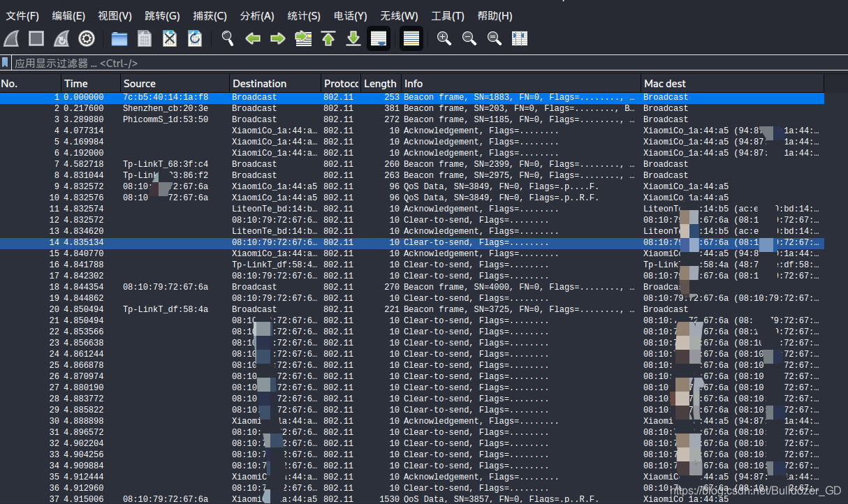Select packet 18 Beacon frame SN=4000
The width and height of the screenshot is (848, 504).
[412, 287]
